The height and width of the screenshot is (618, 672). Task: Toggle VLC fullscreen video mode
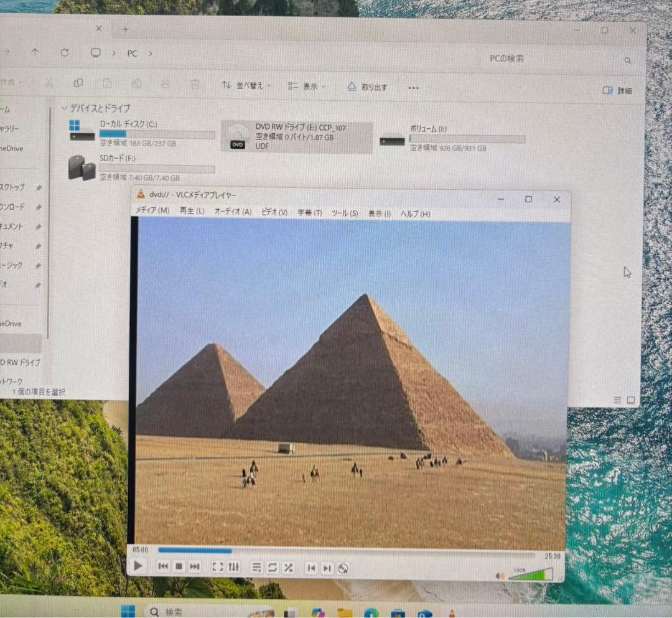tap(218, 566)
